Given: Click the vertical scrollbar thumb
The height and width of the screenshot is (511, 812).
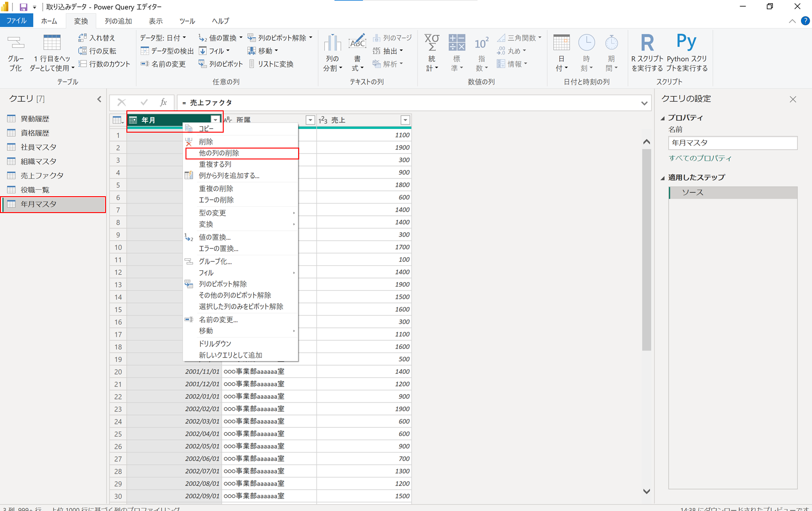Looking at the screenshot, I should (647, 250).
